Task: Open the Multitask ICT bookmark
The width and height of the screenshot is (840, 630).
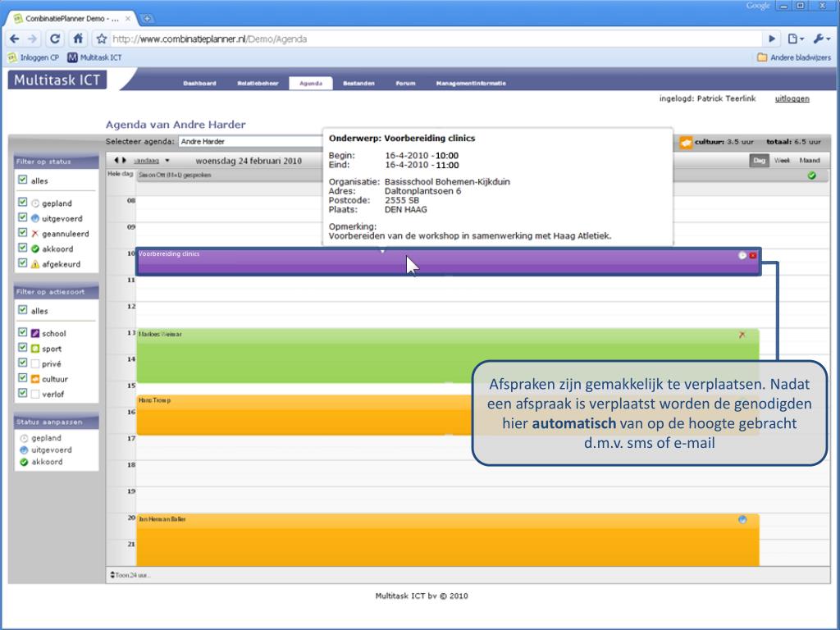Action: 94,57
